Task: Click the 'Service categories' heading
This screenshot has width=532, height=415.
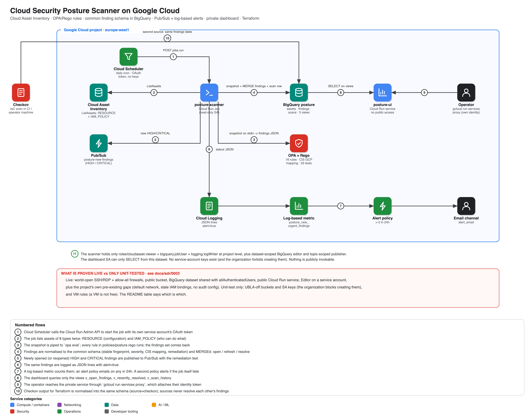Action: [x=26, y=399]
